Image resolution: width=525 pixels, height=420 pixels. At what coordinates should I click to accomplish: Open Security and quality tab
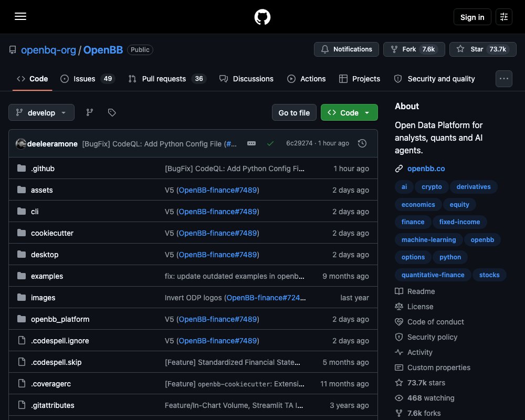coord(435,79)
